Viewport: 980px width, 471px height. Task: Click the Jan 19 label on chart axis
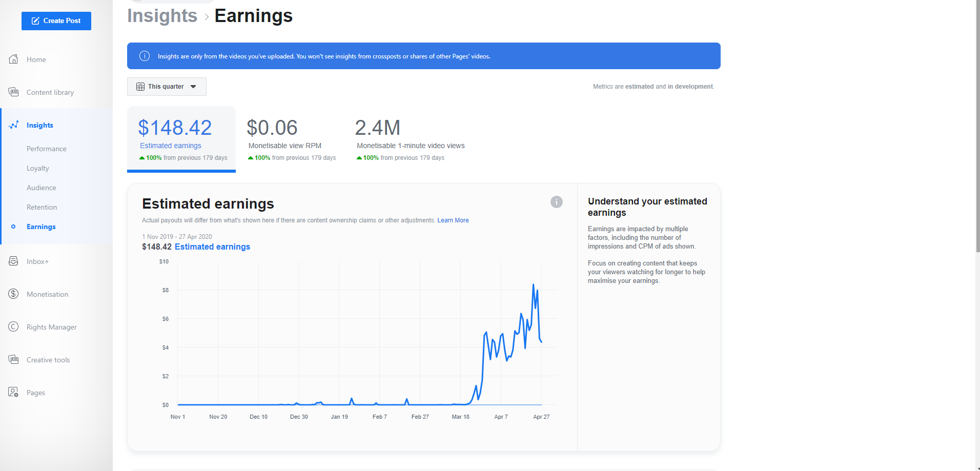click(339, 417)
